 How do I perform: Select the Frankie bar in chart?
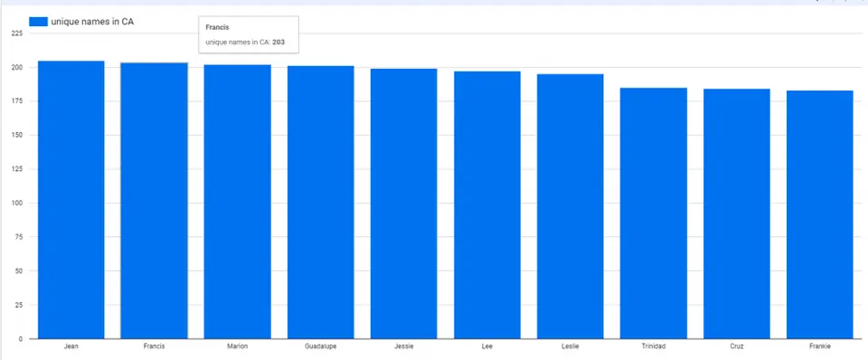820,214
